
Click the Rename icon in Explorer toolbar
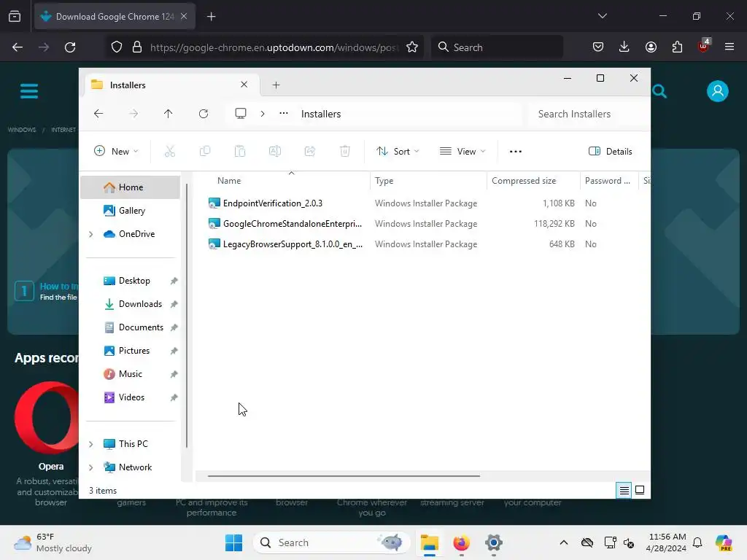(275, 152)
